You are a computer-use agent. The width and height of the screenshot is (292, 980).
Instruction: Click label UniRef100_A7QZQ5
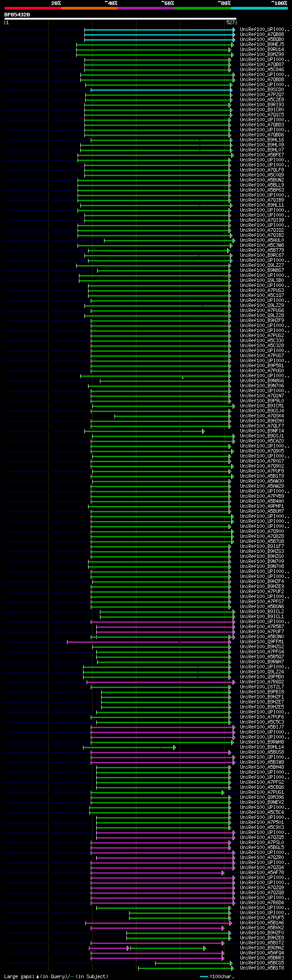point(262,838)
